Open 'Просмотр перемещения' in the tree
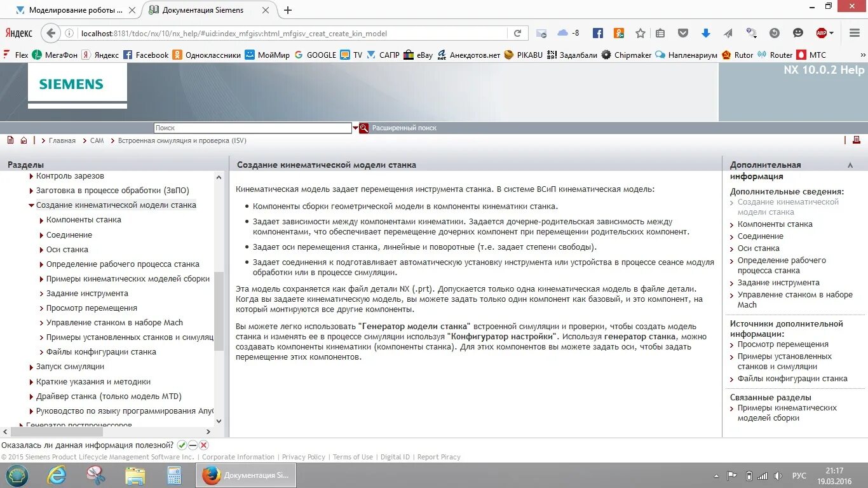Screen dimensions: 868x488 click(x=92, y=308)
